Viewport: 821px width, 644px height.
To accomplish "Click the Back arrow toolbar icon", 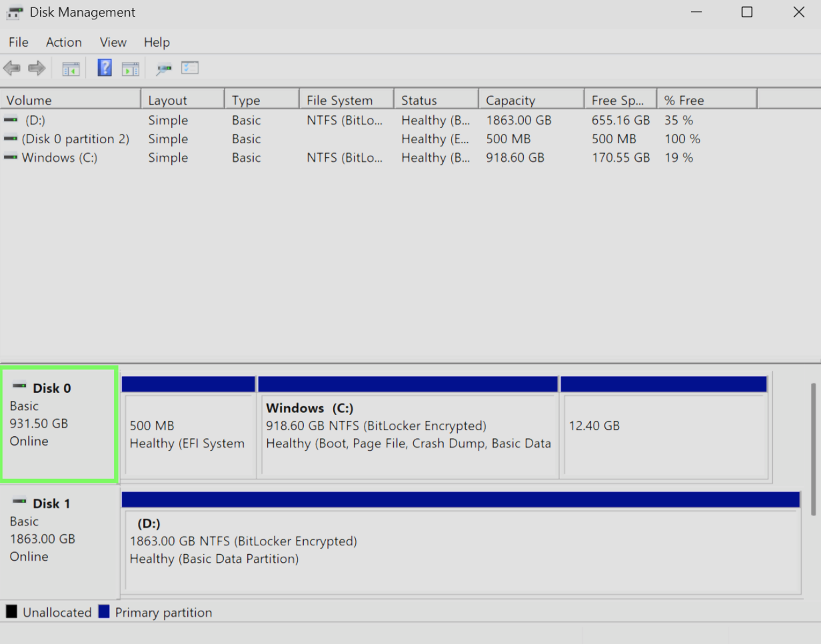I will pyautogui.click(x=12, y=68).
